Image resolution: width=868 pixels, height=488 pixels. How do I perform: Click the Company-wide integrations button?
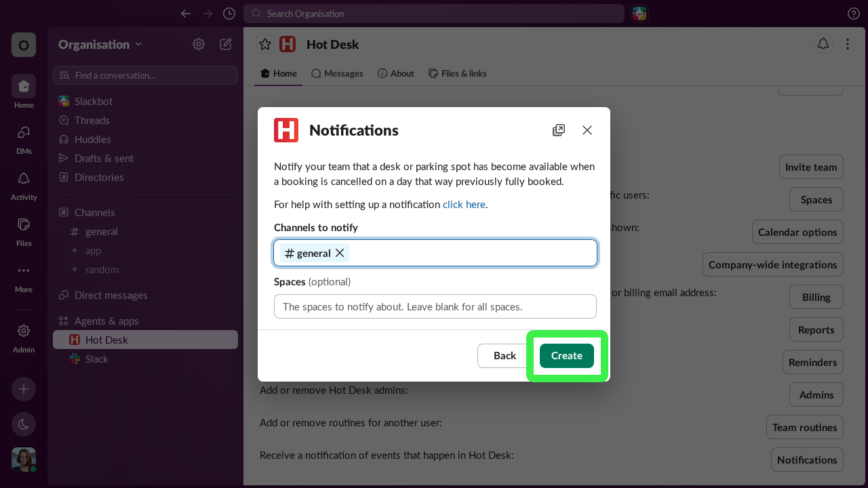tap(773, 264)
